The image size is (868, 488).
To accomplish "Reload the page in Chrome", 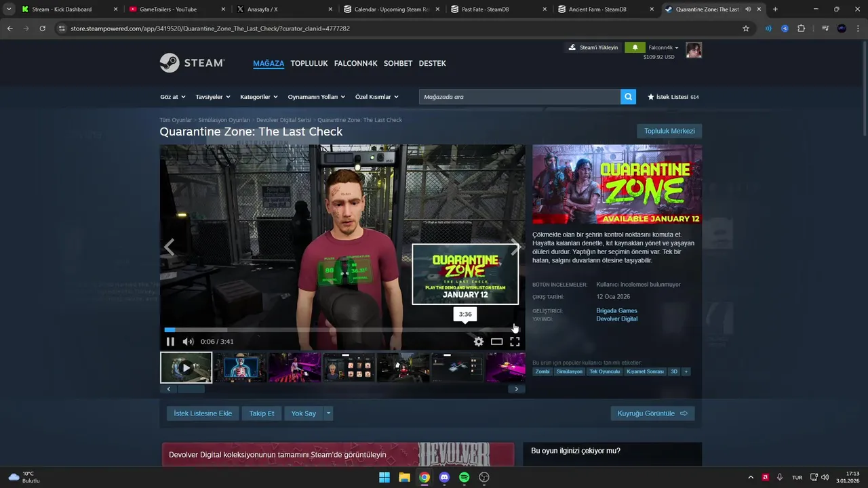I will click(42, 28).
